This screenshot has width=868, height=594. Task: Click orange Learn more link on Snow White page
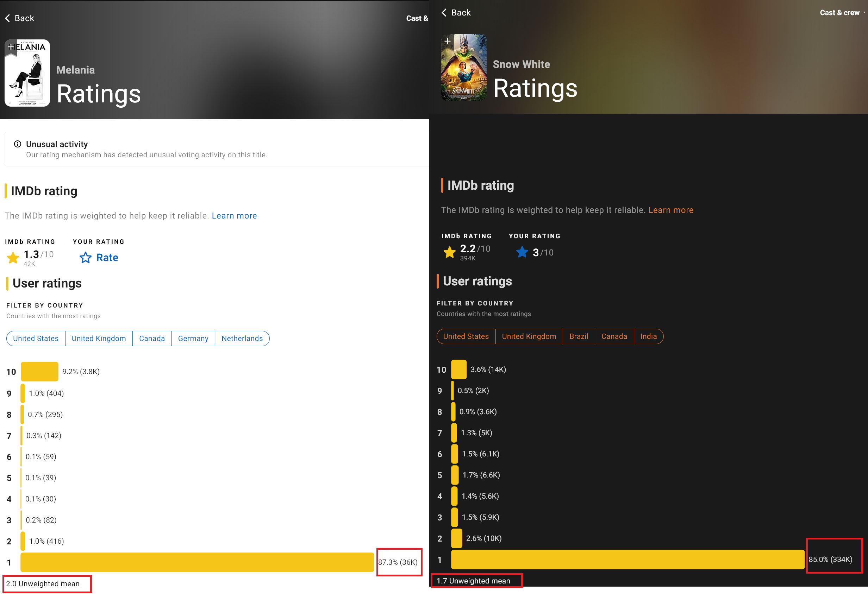671,210
